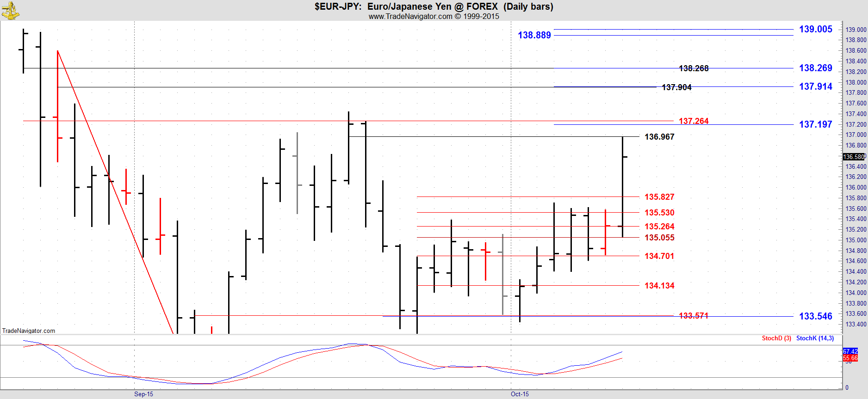Click the blue 67.42 stochastic value box
The height and width of the screenshot is (399, 868).
[x=850, y=351]
